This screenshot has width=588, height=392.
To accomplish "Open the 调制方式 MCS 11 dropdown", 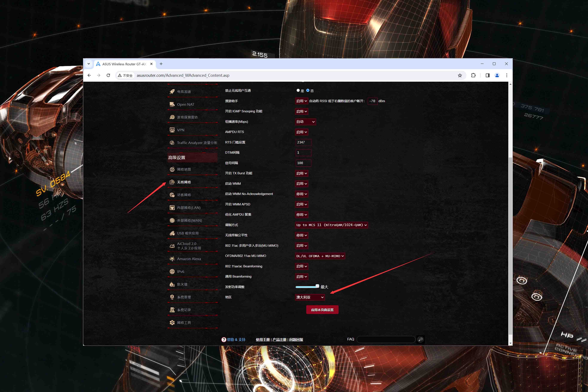I will [331, 225].
